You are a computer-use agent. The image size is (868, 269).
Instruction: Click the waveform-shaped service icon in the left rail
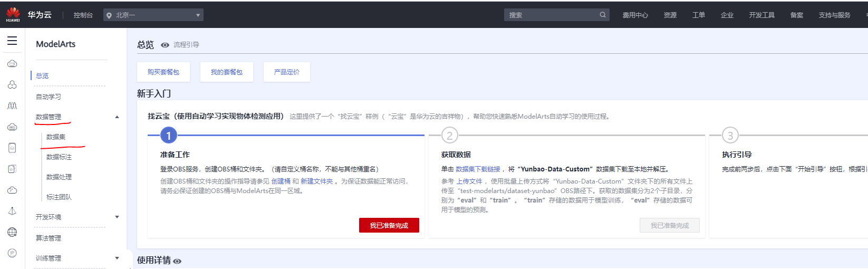click(x=12, y=106)
